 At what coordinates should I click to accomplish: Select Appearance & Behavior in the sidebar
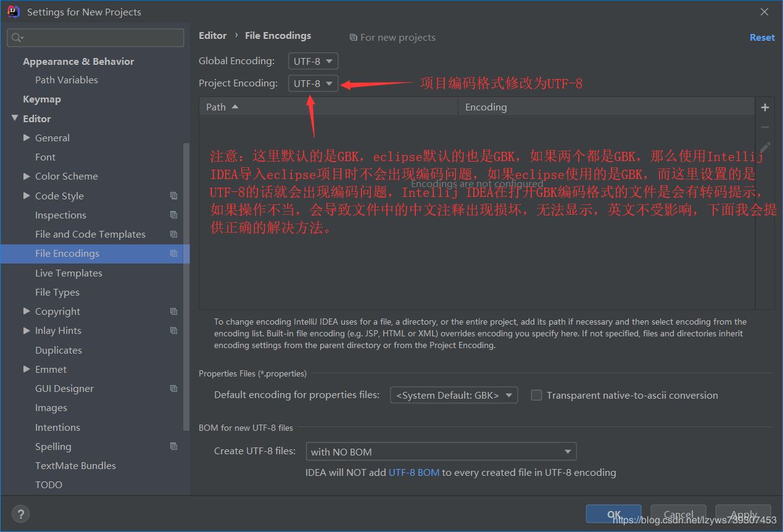tap(78, 61)
